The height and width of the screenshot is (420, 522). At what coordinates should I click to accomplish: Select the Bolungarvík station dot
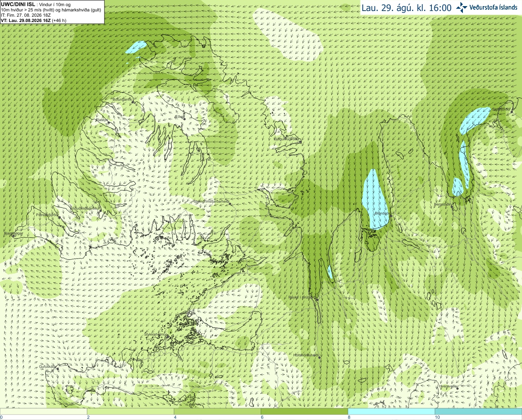(x=133, y=102)
